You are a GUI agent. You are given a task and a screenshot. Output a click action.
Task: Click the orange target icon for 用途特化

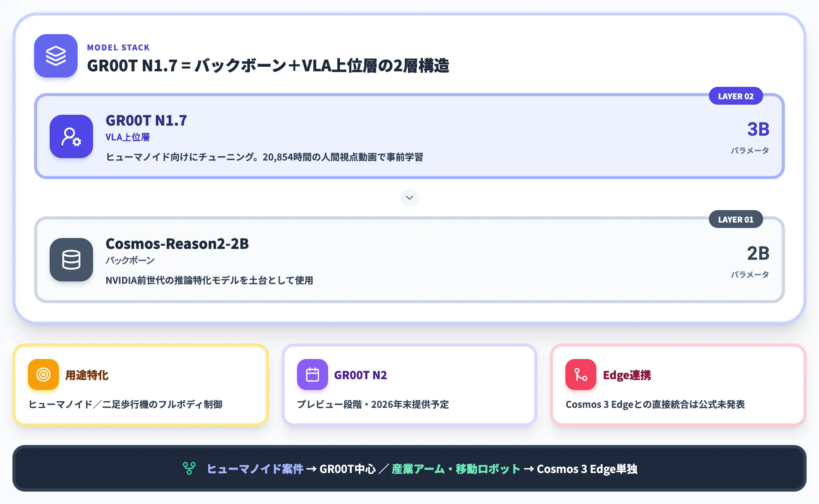(x=43, y=375)
